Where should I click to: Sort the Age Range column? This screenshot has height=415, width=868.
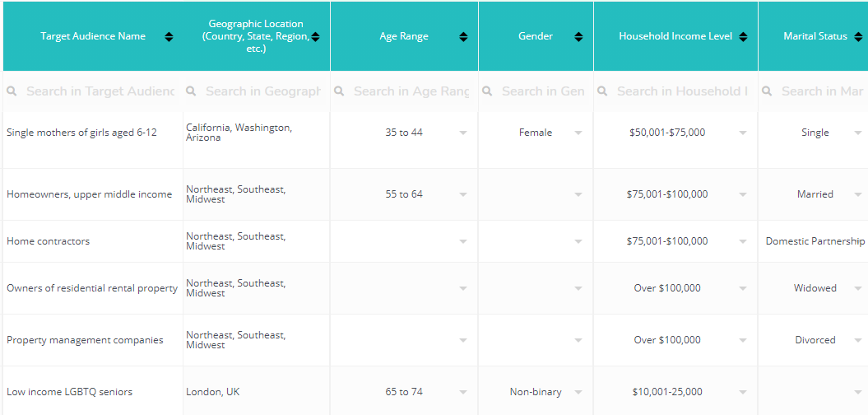[463, 36]
